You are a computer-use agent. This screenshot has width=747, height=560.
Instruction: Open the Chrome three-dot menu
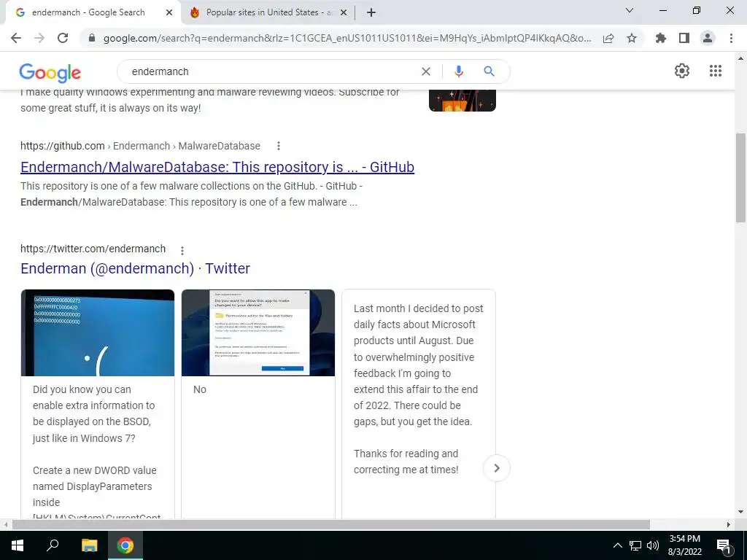click(x=731, y=38)
